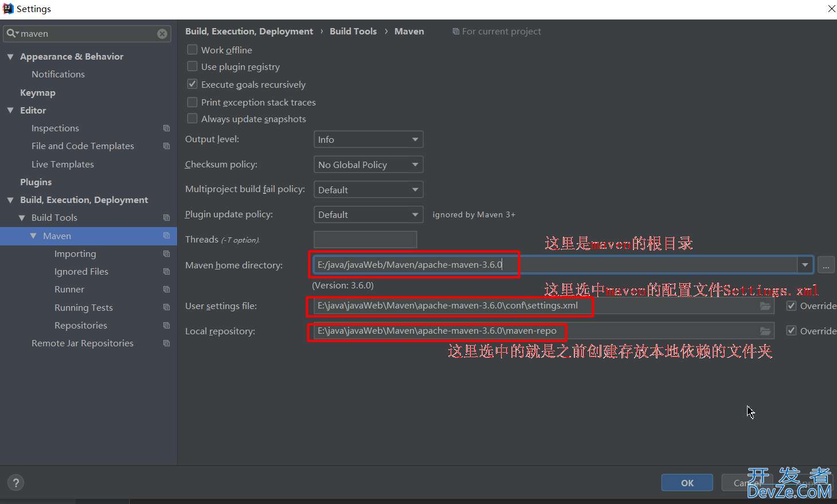Open Plugin update policy dropdown
This screenshot has width=837, height=504.
click(x=368, y=214)
